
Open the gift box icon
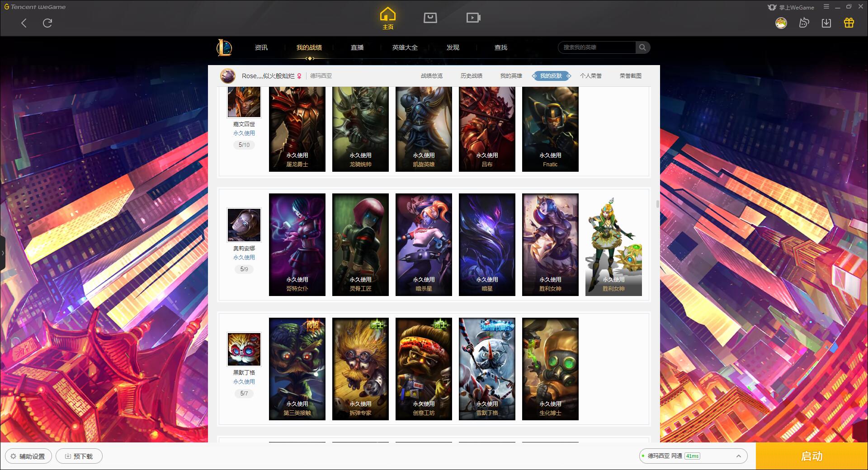pos(849,23)
